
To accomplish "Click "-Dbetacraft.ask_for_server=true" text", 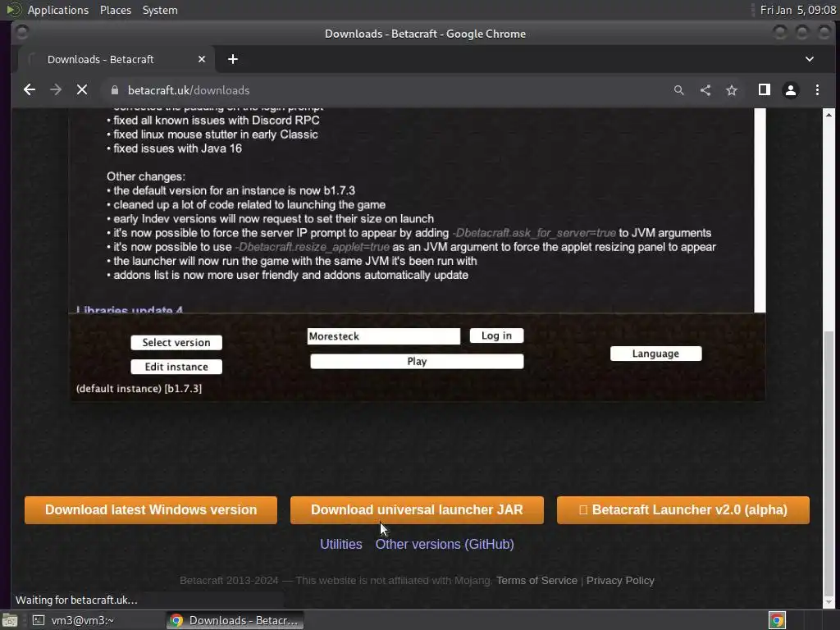I will [x=534, y=233].
